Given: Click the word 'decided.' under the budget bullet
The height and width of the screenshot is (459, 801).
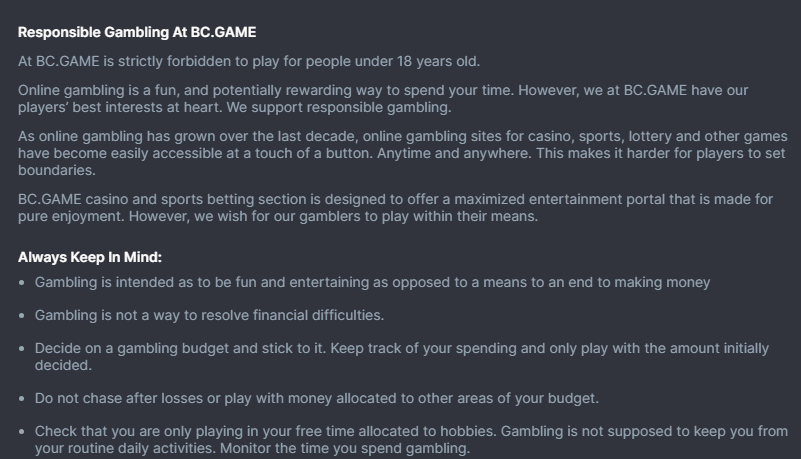Looking at the screenshot, I should coord(63,366).
